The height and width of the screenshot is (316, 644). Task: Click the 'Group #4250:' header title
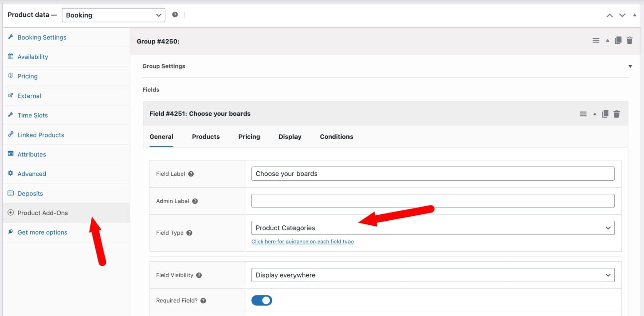point(158,41)
